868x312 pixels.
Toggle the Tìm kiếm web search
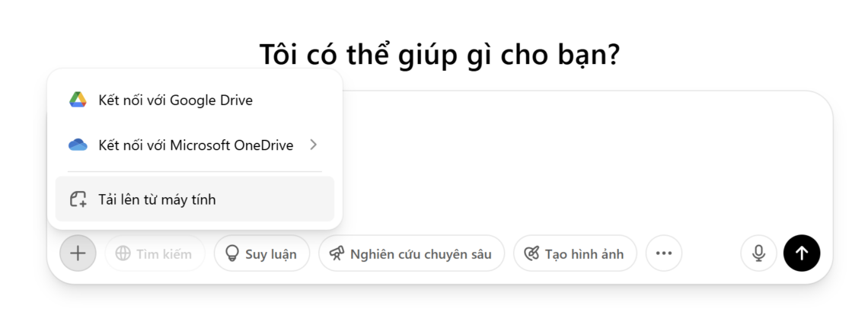pyautogui.click(x=155, y=253)
